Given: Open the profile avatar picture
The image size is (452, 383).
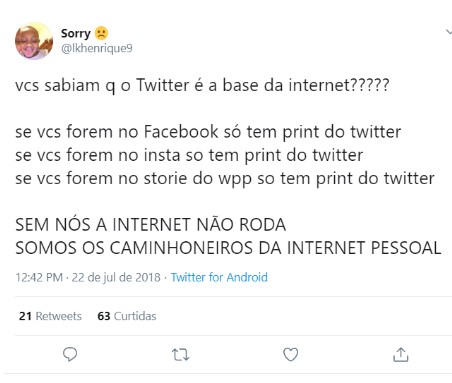Looking at the screenshot, I should (34, 41).
